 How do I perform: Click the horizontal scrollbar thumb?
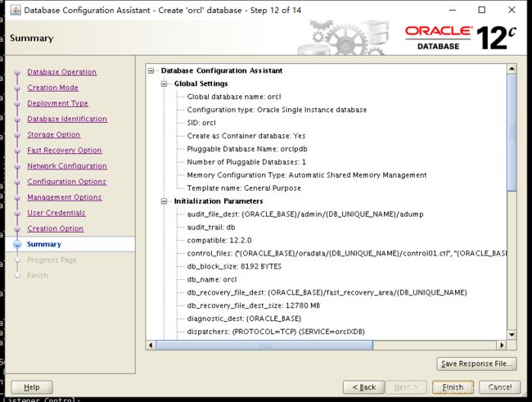pos(264,346)
